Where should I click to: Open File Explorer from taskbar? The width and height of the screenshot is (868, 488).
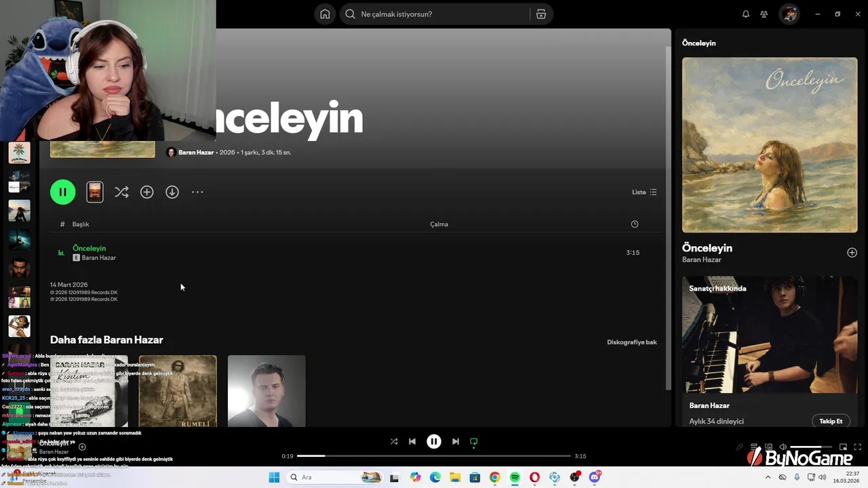pos(455,477)
